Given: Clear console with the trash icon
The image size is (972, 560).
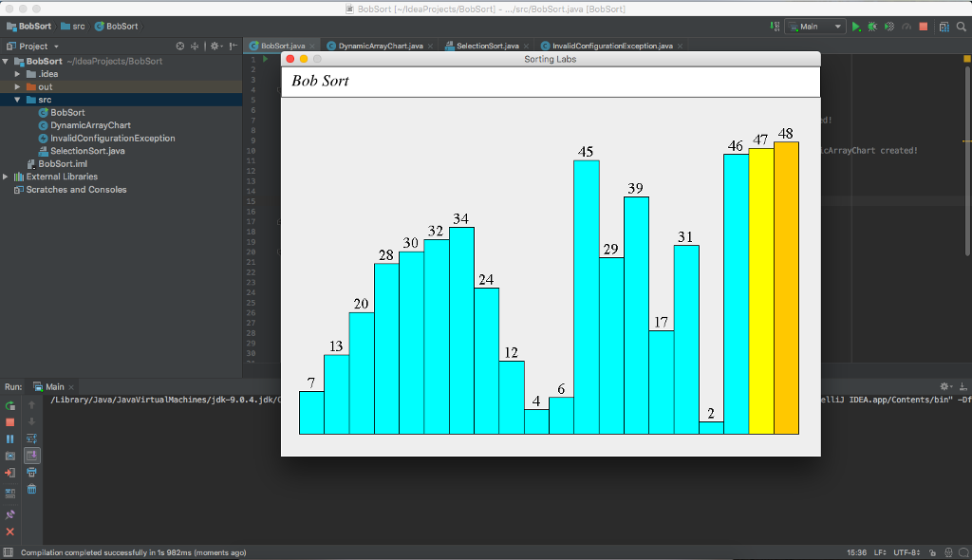Looking at the screenshot, I should tap(32, 489).
